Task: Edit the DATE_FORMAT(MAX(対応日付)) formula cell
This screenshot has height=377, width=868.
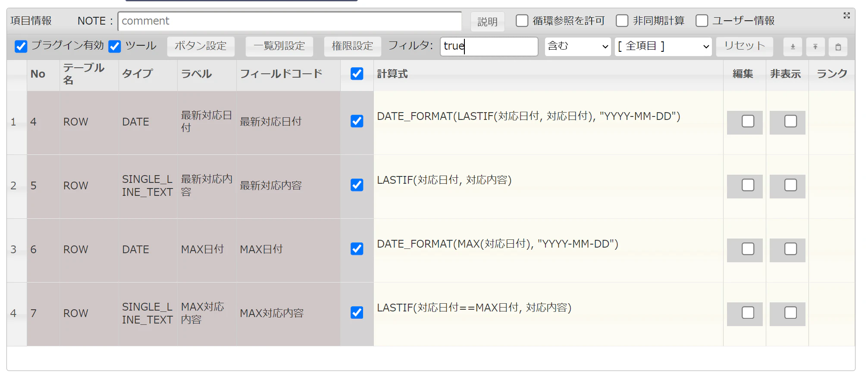Action: click(x=548, y=250)
